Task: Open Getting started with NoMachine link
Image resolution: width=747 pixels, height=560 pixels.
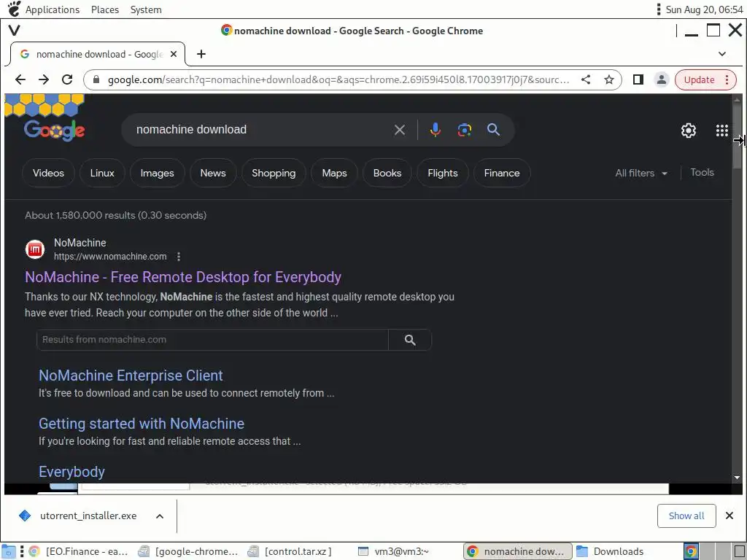Action: coord(142,424)
